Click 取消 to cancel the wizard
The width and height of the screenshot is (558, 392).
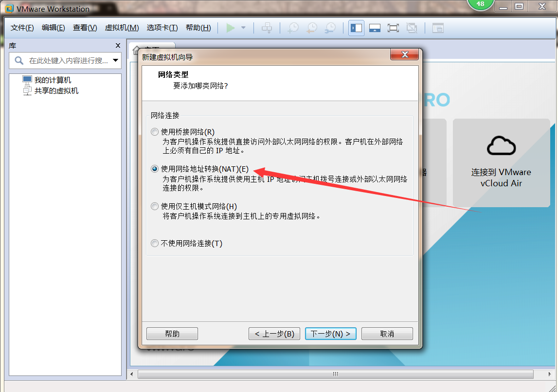click(x=387, y=334)
